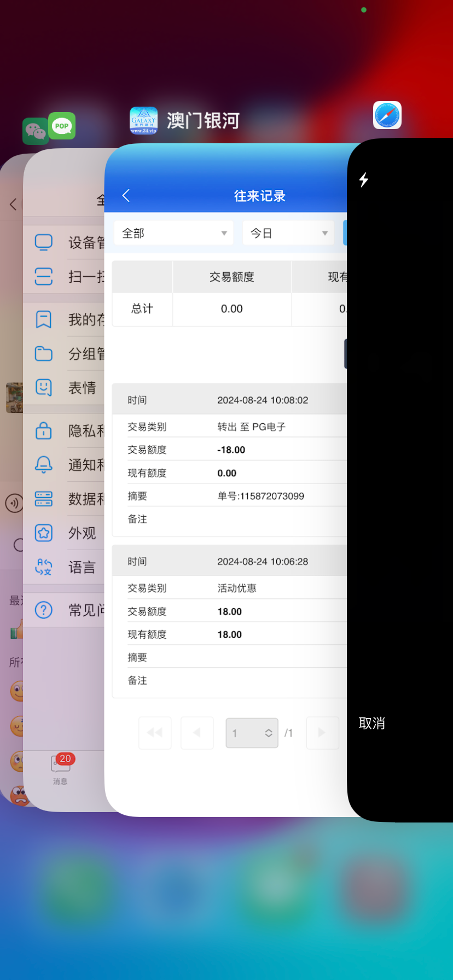Tap the 隐私 lock icon

[44, 431]
